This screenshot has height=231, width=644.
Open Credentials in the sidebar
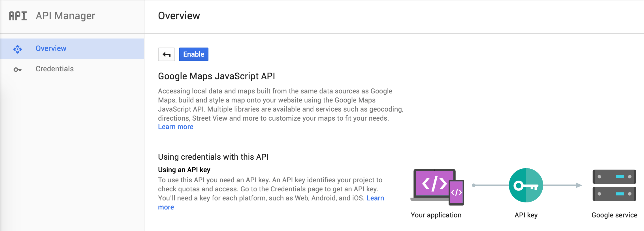pos(72,69)
